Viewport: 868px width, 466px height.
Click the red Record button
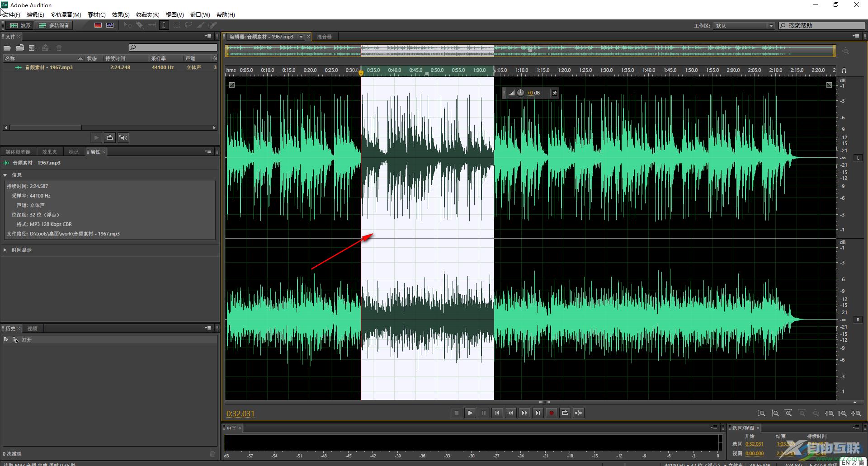(552, 413)
